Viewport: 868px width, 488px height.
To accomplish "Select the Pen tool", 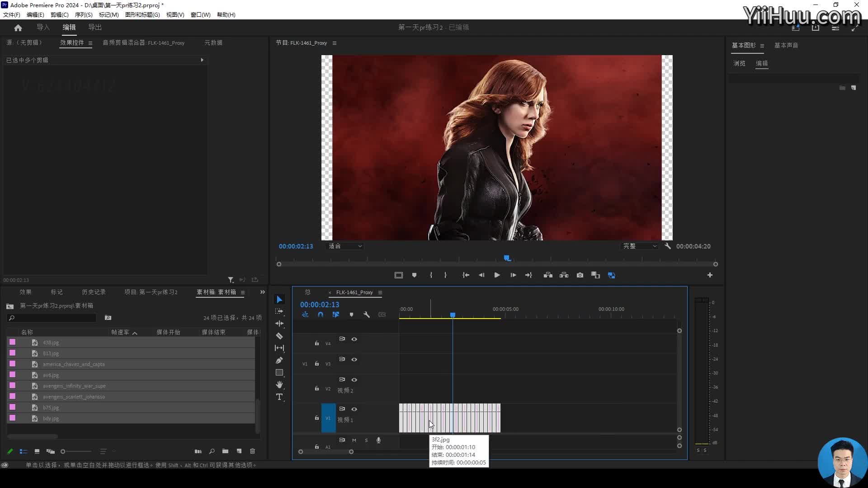I will click(279, 360).
